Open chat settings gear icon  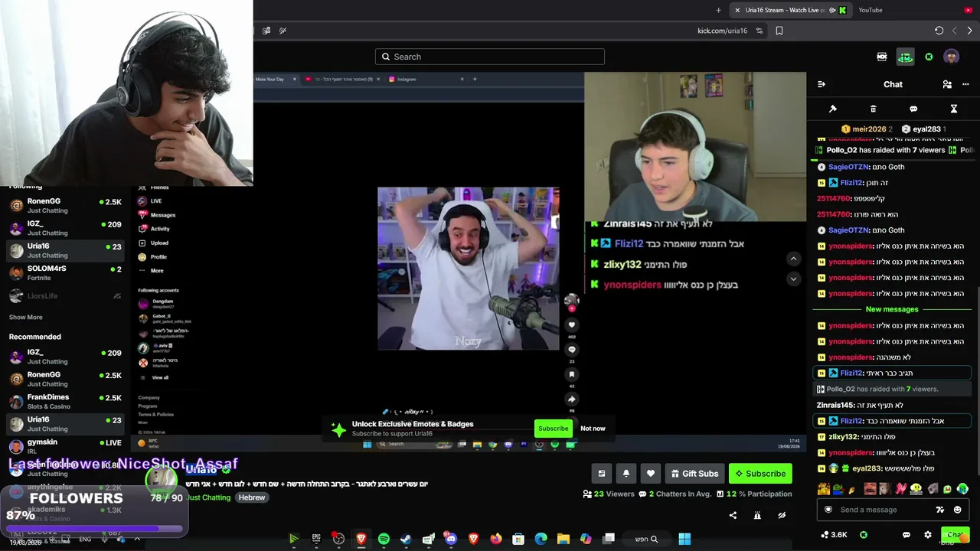pyautogui.click(x=928, y=535)
